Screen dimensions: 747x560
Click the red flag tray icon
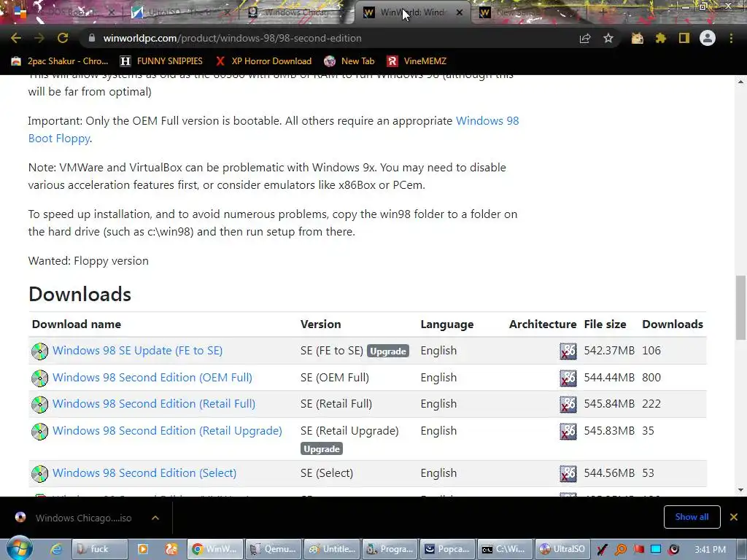click(x=638, y=550)
